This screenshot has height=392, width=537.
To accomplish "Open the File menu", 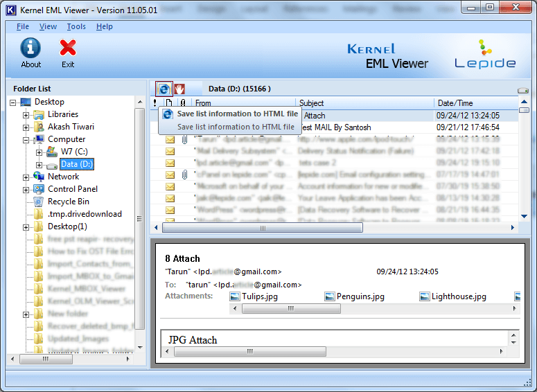I will [x=22, y=26].
